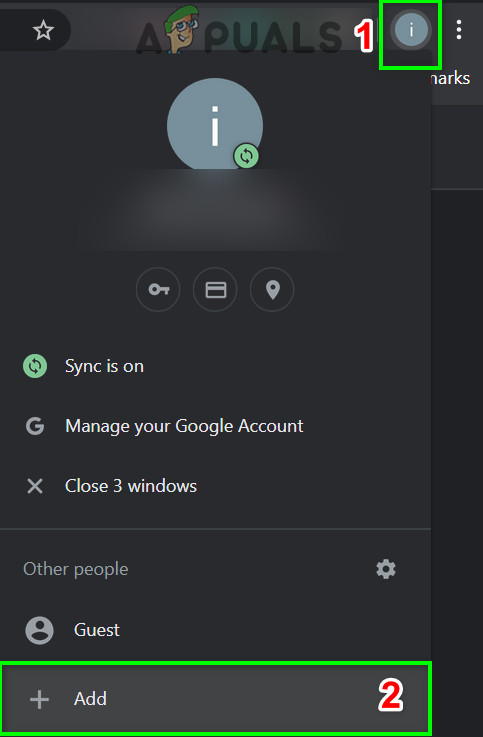
Task: Open the profile avatar button in toolbar
Action: 411,31
